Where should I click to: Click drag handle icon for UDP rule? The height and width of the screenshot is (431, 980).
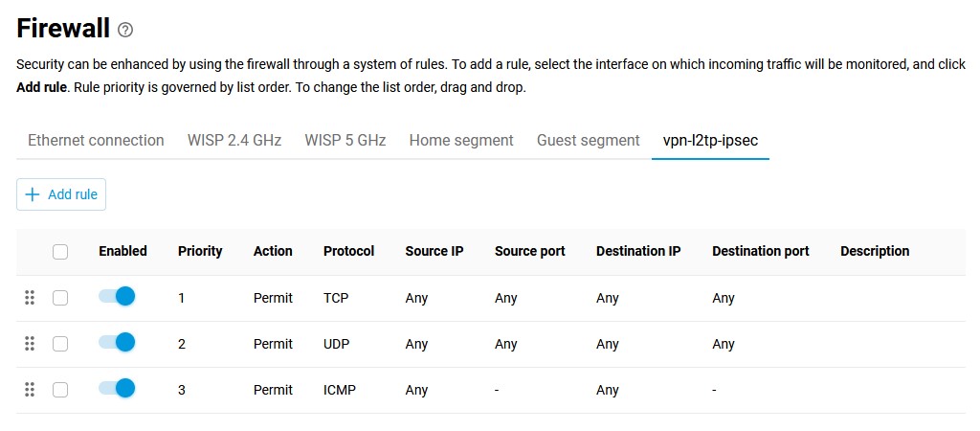click(x=30, y=344)
